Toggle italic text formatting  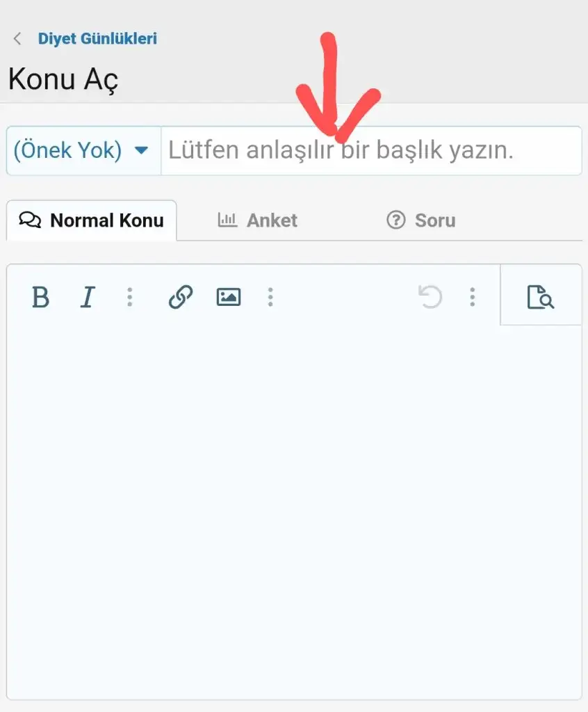coord(88,298)
